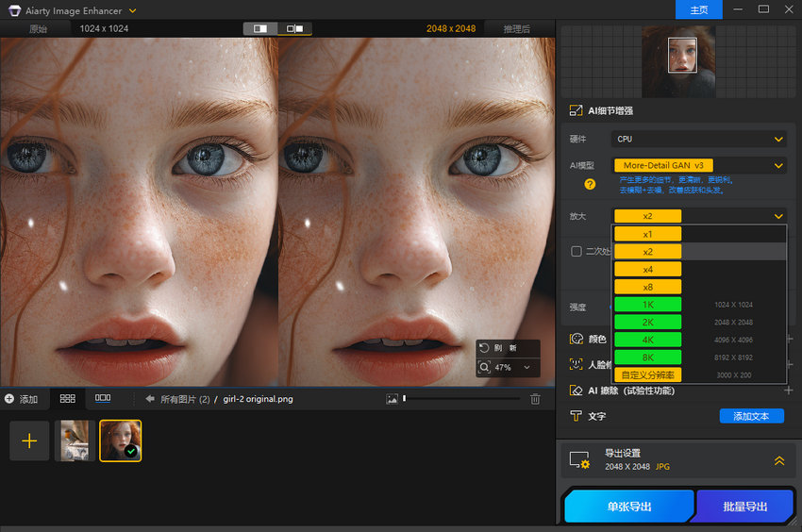
Task: Pick the 4K resolution option
Action: (x=647, y=340)
